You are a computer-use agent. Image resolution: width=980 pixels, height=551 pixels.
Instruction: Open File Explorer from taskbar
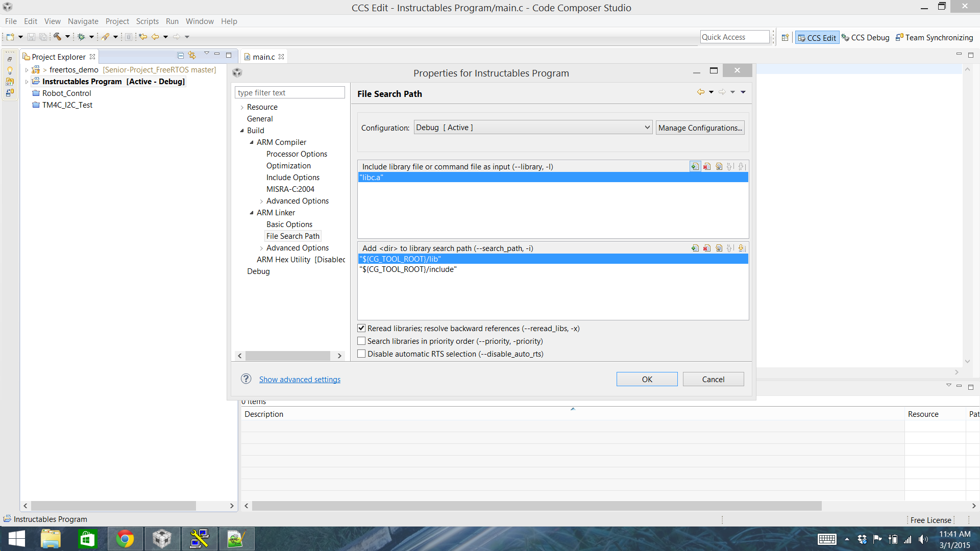tap(51, 539)
